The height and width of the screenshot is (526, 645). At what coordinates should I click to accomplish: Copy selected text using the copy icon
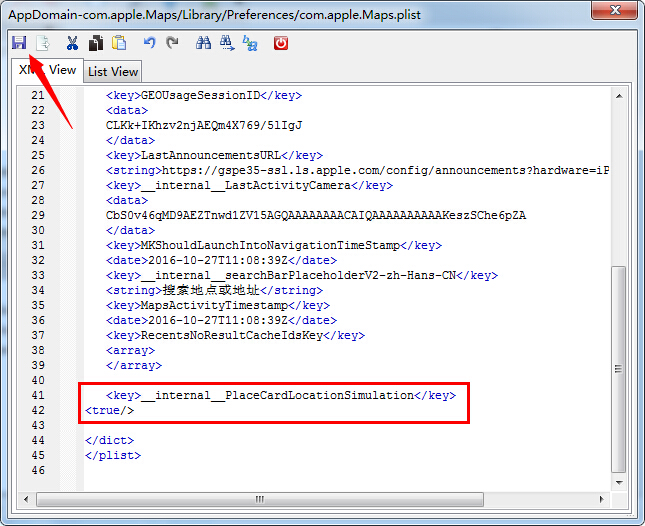[96, 43]
